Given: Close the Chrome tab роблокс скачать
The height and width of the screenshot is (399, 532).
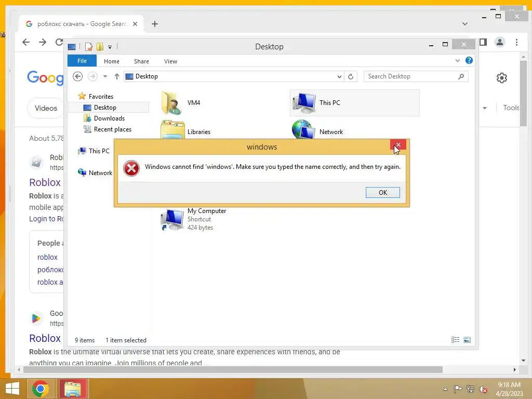Looking at the screenshot, I should (x=135, y=24).
